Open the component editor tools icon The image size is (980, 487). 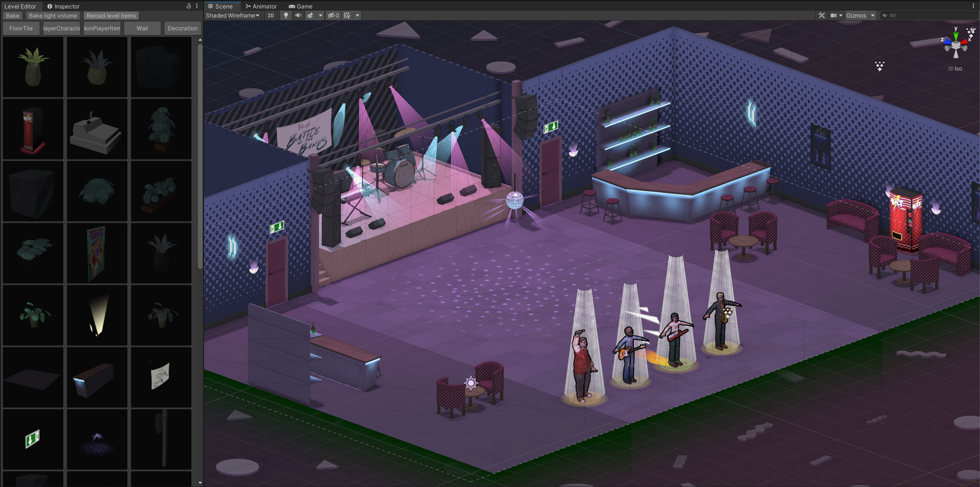(x=821, y=15)
